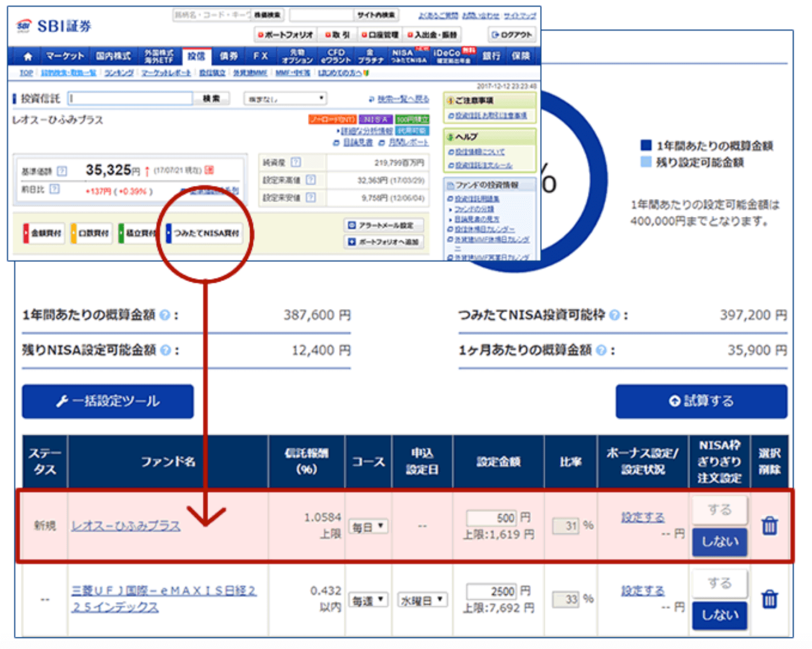The image size is (812, 649).
Task: Click the circled つみたてNISA買付 button
Action: [x=205, y=233]
